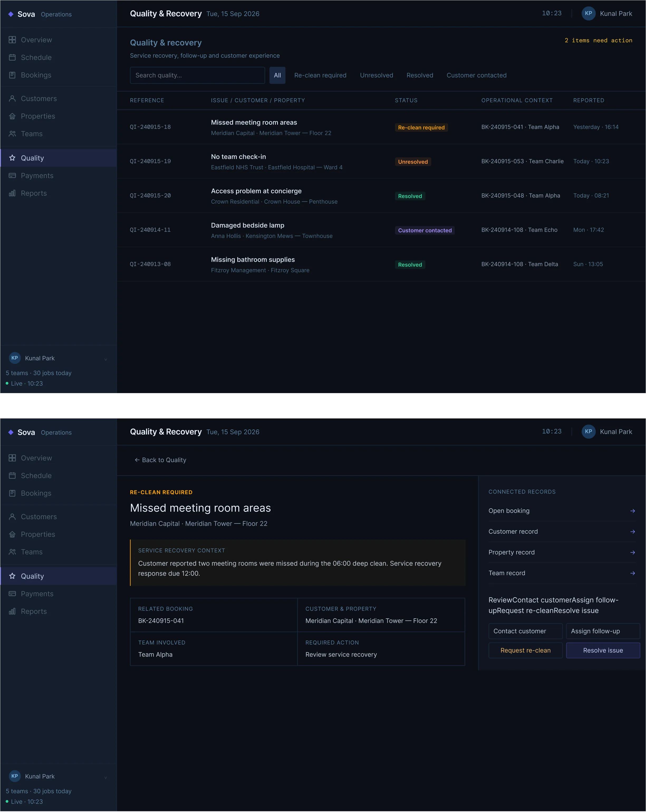Open Access problem at concierge issue
Viewport: 646px width, 812px height.
[x=381, y=196]
